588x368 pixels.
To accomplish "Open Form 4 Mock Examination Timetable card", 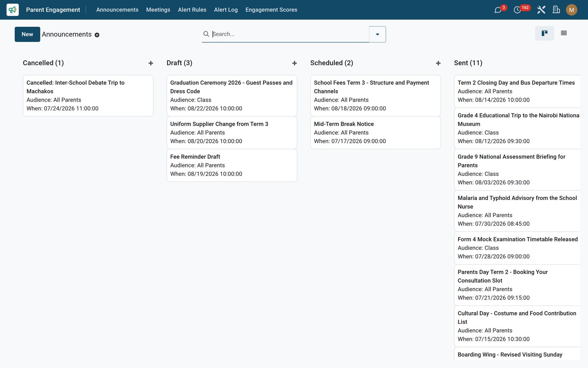I will [x=517, y=248].
